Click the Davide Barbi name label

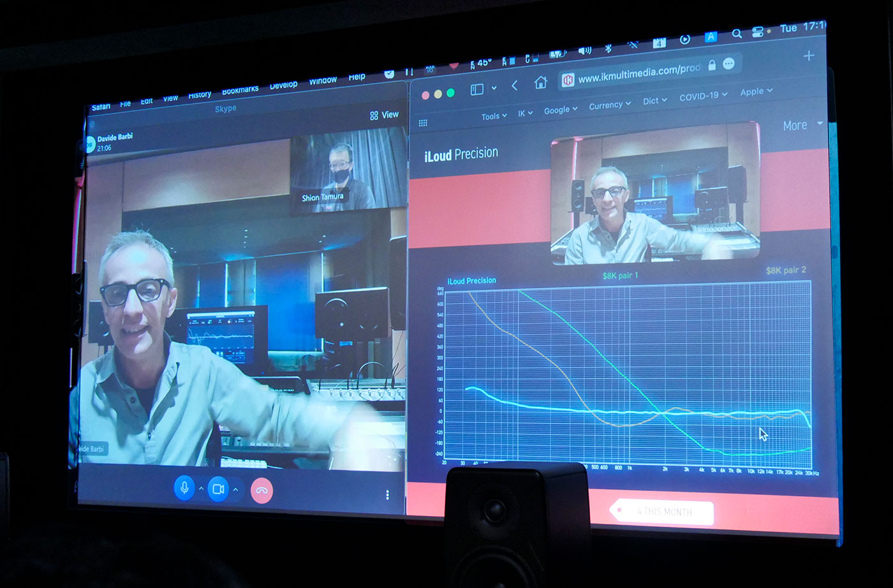tap(115, 138)
